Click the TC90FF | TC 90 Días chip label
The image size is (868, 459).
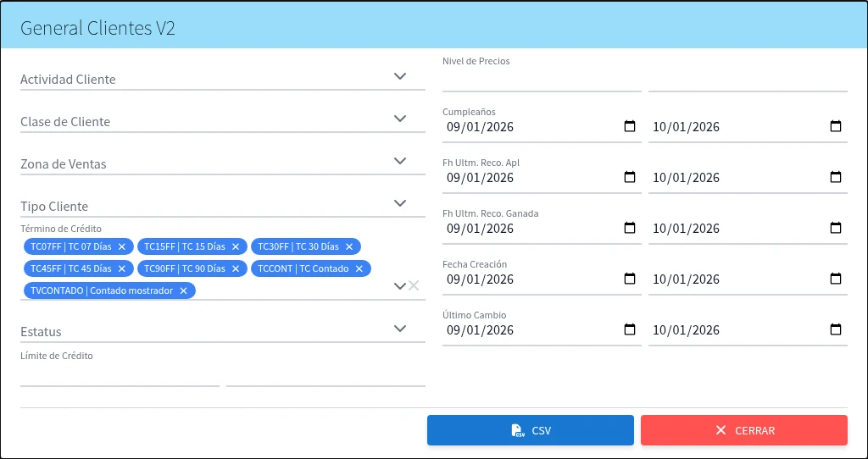coord(184,268)
